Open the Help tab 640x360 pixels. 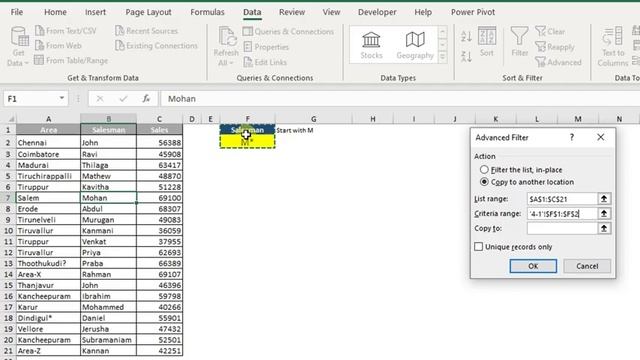[x=423, y=12]
